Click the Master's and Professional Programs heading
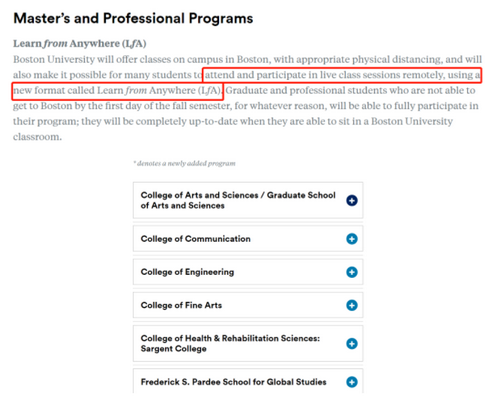 point(133,18)
